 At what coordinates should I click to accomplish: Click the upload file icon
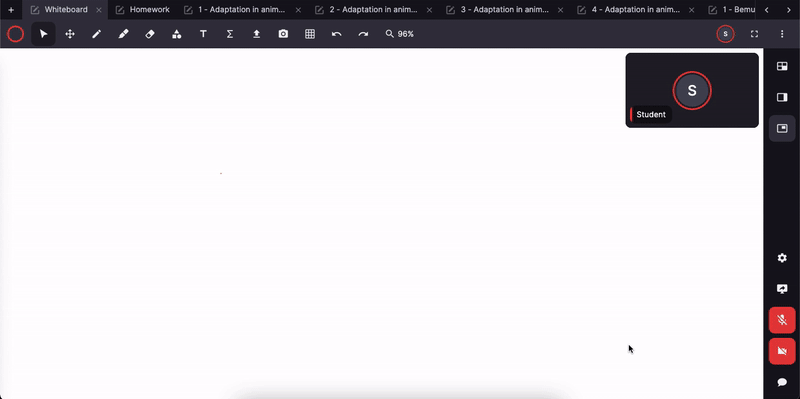(257, 34)
